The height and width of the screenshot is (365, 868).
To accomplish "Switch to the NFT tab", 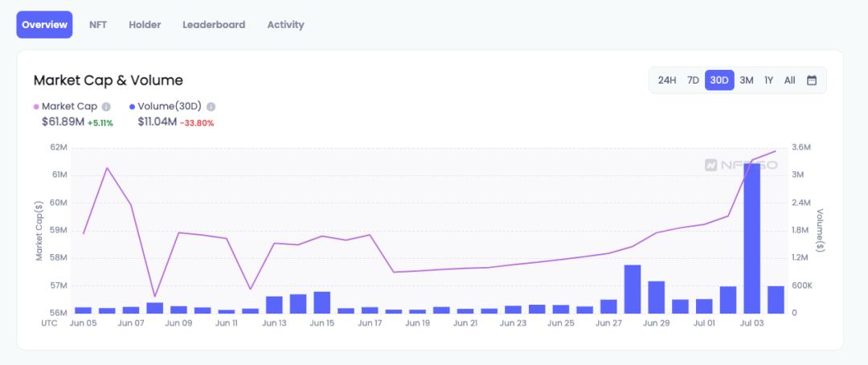I will 98,25.
